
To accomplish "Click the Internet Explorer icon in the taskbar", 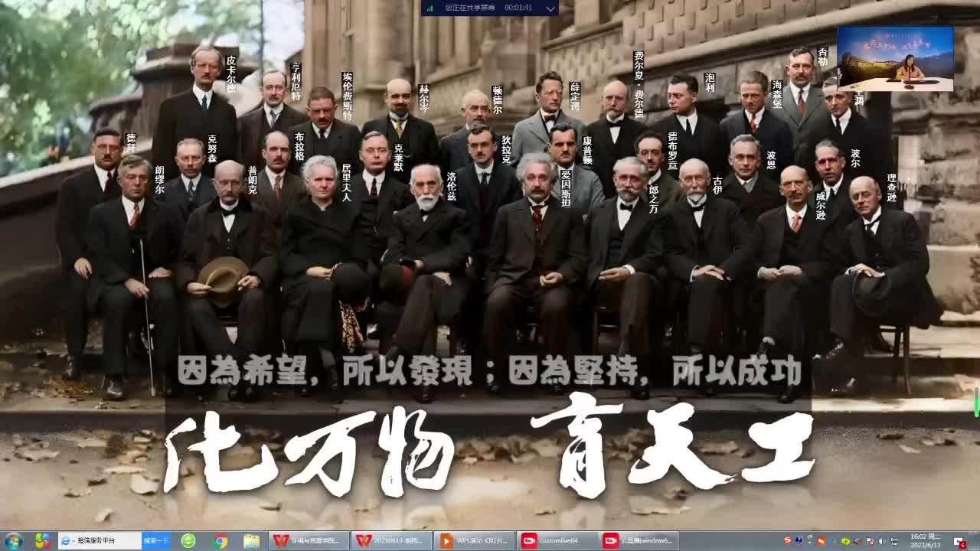I will [66, 540].
